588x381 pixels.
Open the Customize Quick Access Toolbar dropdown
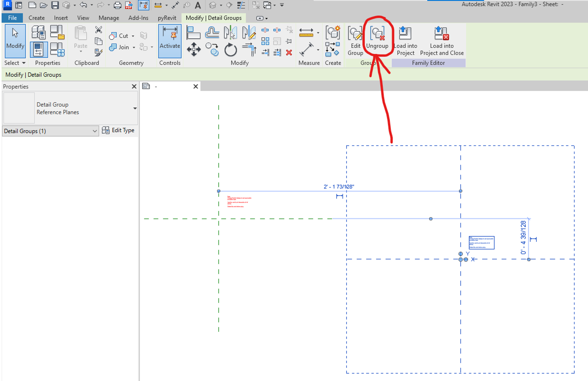(282, 5)
